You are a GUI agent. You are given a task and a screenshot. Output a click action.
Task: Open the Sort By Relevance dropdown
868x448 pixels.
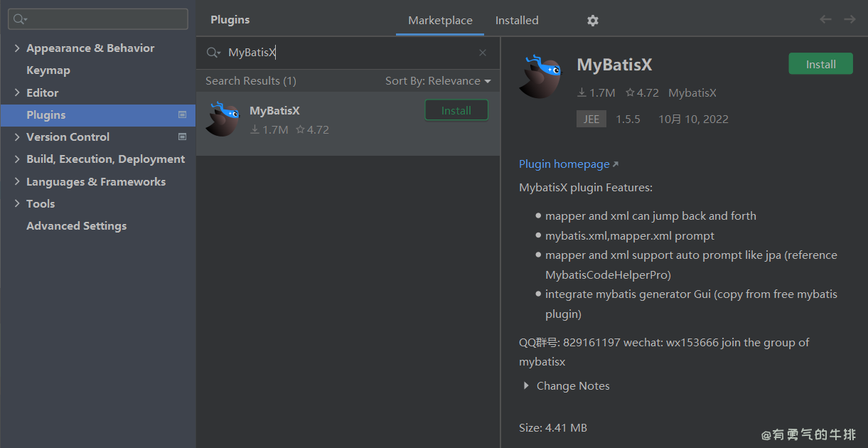tap(438, 81)
